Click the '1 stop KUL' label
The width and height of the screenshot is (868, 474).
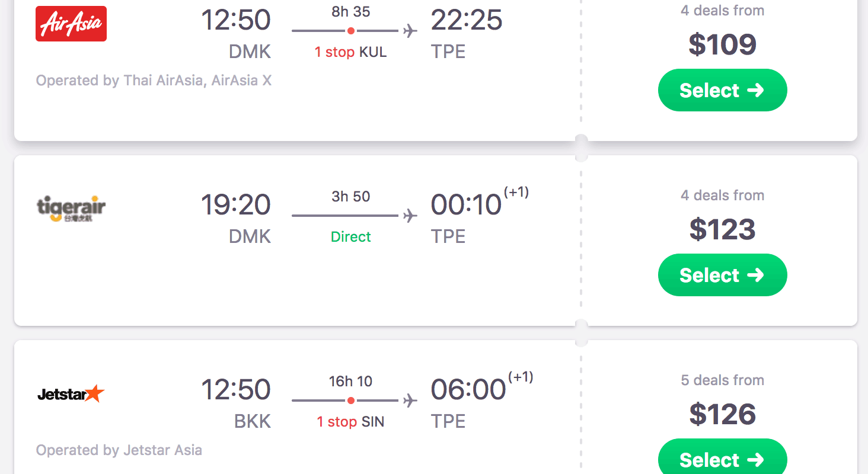pyautogui.click(x=350, y=52)
